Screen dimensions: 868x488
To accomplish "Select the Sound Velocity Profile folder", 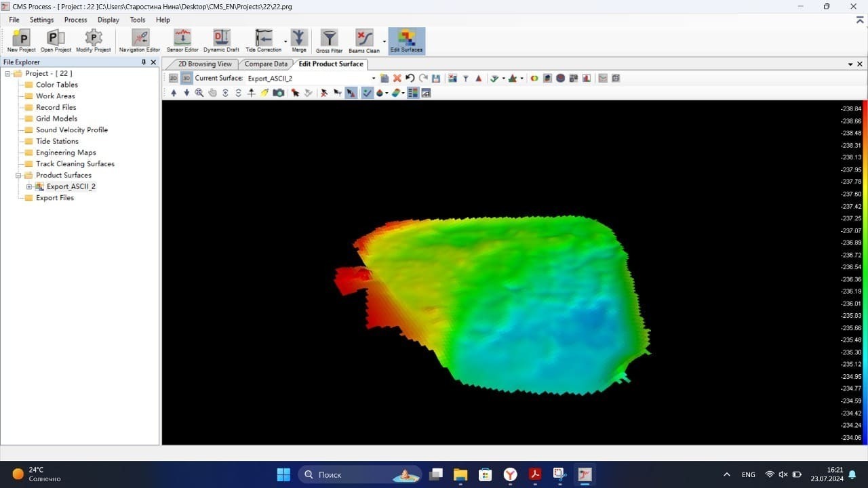I will [71, 130].
